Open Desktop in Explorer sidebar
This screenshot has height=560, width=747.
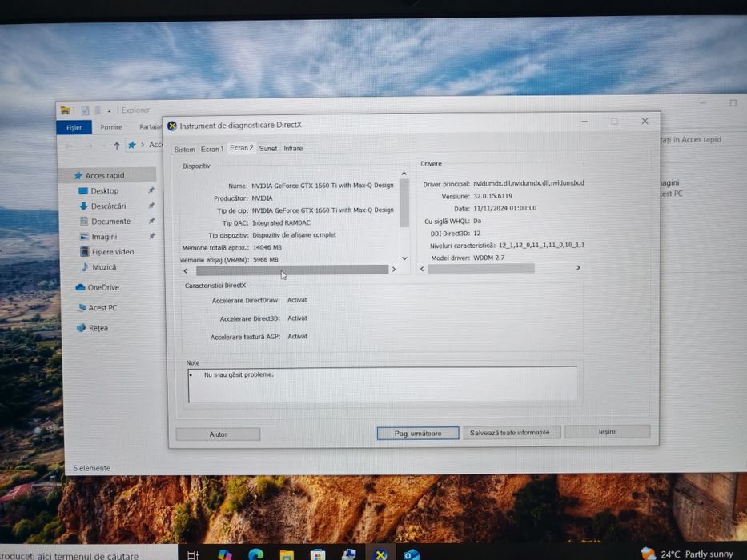tap(104, 191)
